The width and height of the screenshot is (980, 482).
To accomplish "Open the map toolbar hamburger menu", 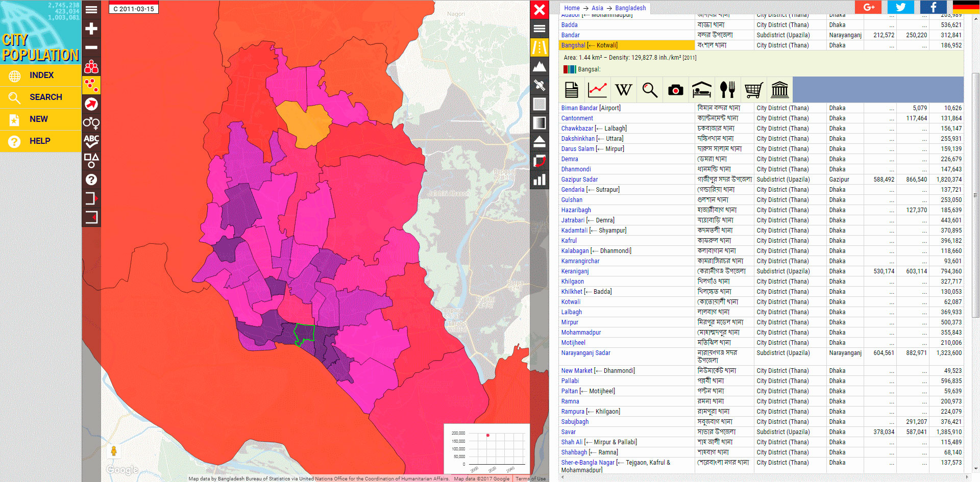I will tap(91, 10).
